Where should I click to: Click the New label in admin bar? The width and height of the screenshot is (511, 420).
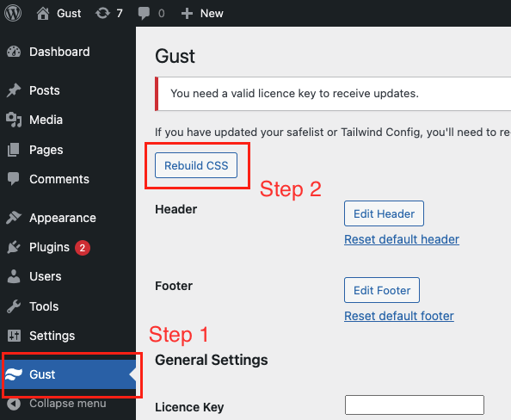pyautogui.click(x=212, y=14)
